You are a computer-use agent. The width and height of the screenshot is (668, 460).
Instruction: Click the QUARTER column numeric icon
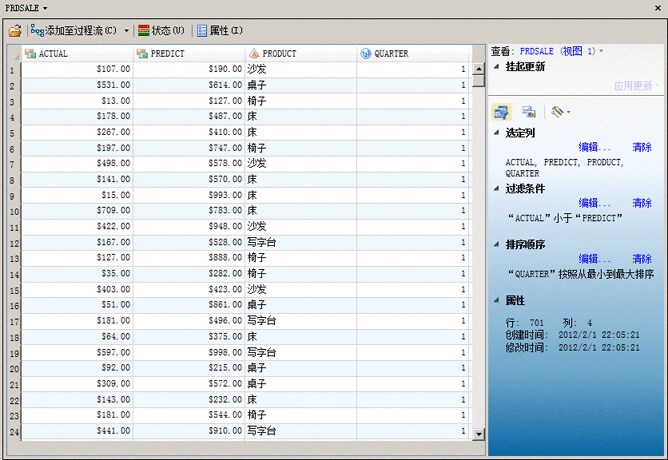(x=366, y=54)
